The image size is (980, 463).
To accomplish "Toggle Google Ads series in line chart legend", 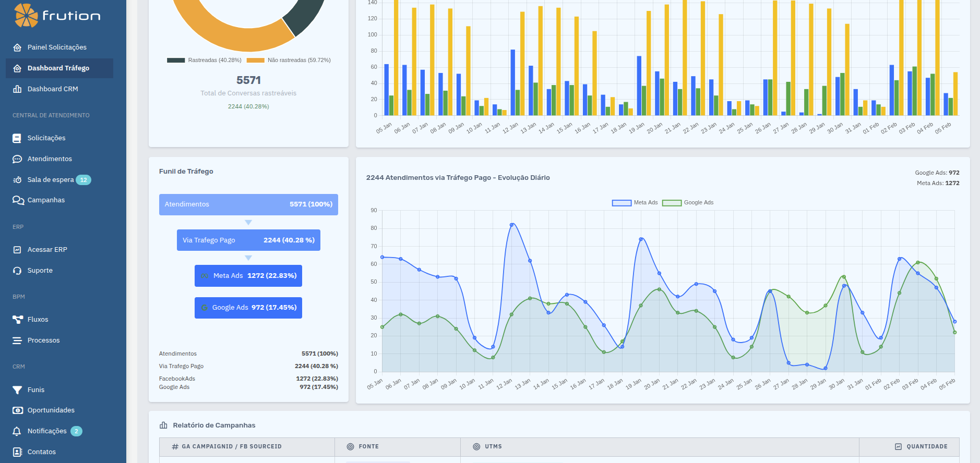I will 687,203.
